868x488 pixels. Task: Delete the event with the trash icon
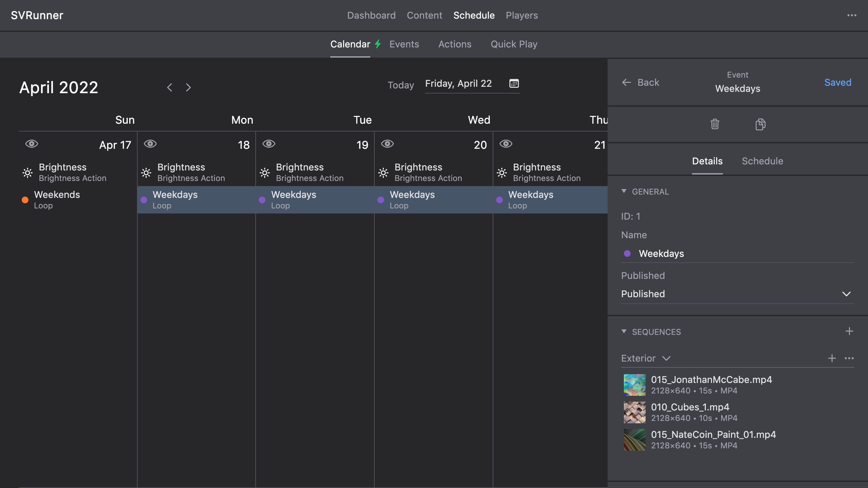click(715, 124)
